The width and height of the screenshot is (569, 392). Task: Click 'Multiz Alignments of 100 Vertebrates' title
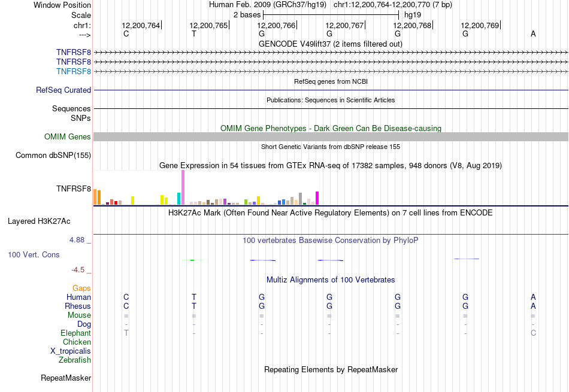[x=331, y=280]
